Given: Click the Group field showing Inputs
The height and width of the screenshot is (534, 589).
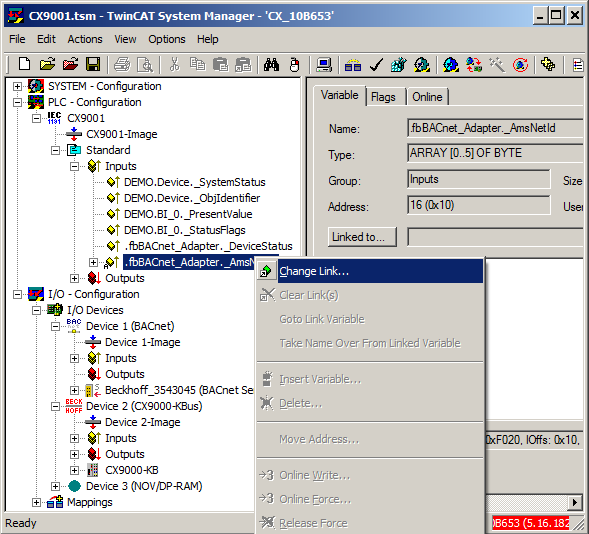Looking at the screenshot, I should tap(479, 179).
